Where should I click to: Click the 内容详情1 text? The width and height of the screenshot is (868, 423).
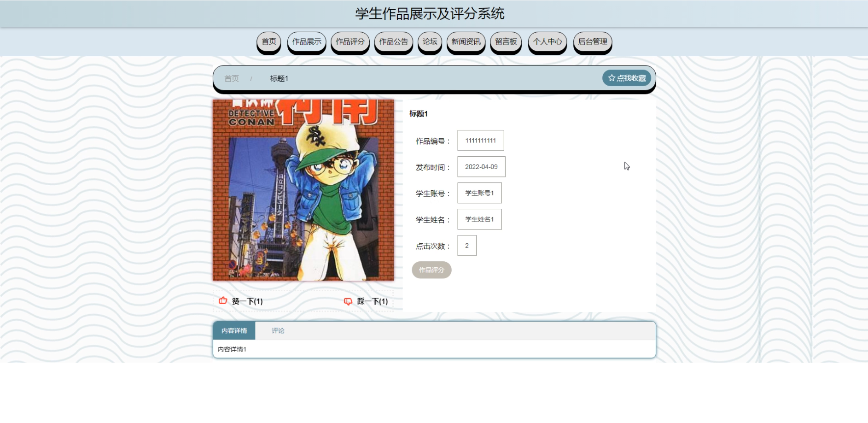pos(232,349)
